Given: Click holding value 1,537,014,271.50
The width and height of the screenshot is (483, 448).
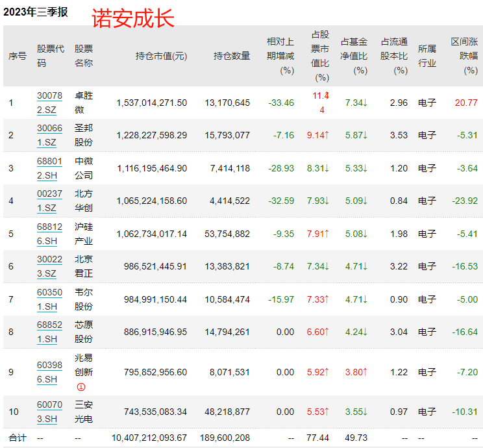Looking at the screenshot, I should [x=151, y=103].
